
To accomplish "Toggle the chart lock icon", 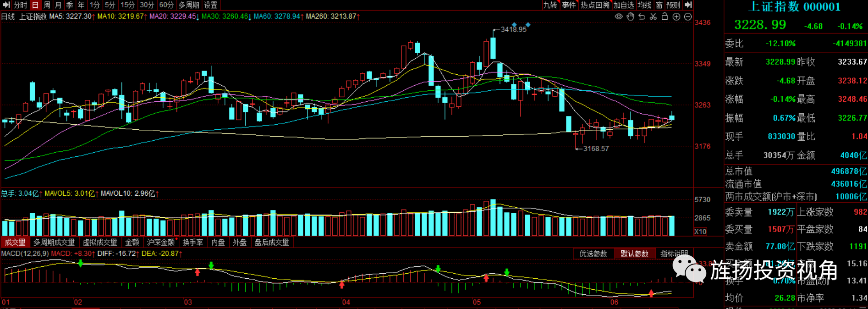I will [665, 17].
